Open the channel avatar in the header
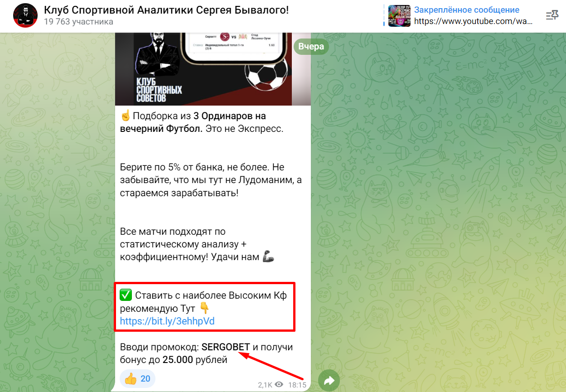 coord(25,16)
